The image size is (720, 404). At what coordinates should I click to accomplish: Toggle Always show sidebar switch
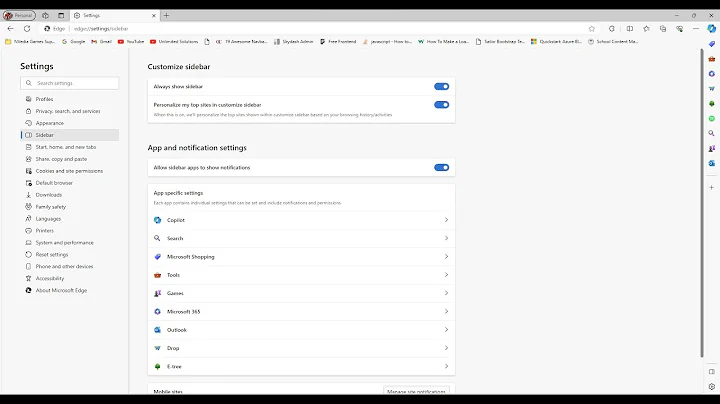[x=441, y=86]
